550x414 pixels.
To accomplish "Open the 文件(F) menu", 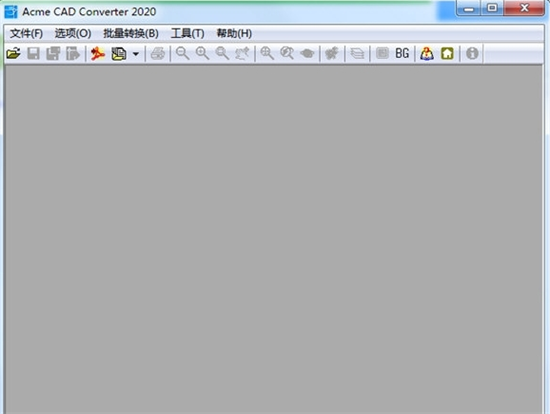I will pyautogui.click(x=26, y=34).
